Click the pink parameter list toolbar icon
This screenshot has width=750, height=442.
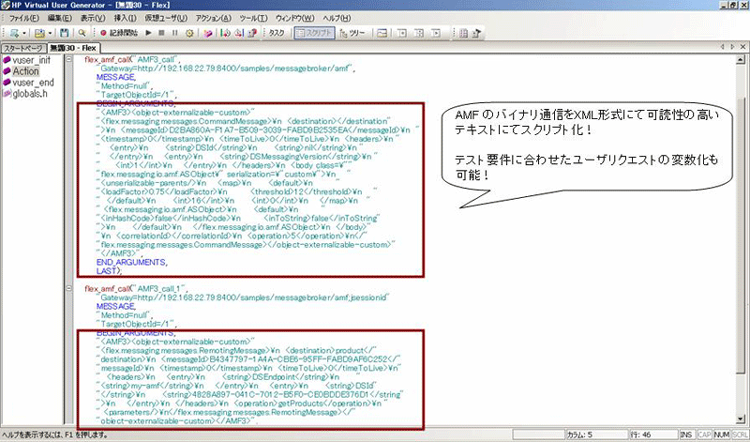click(x=208, y=33)
